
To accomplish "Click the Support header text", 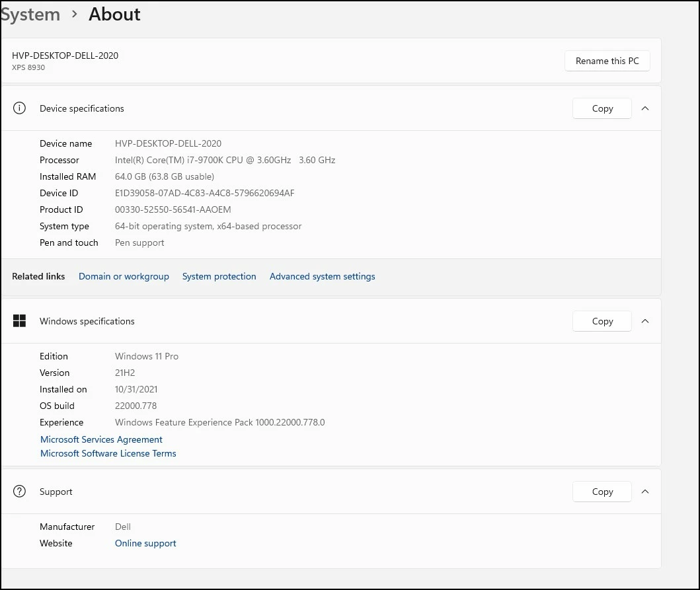I will (56, 492).
